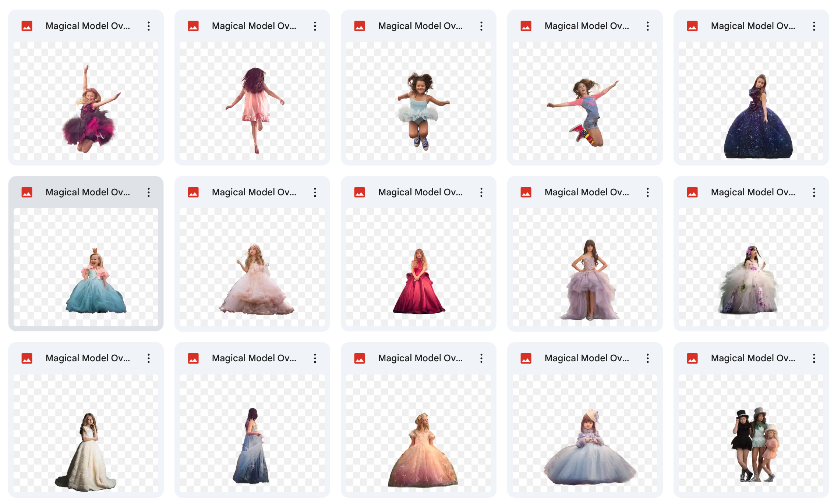Open more actions for the cream lace gown file
This screenshot has height=504, width=834.
(148, 358)
